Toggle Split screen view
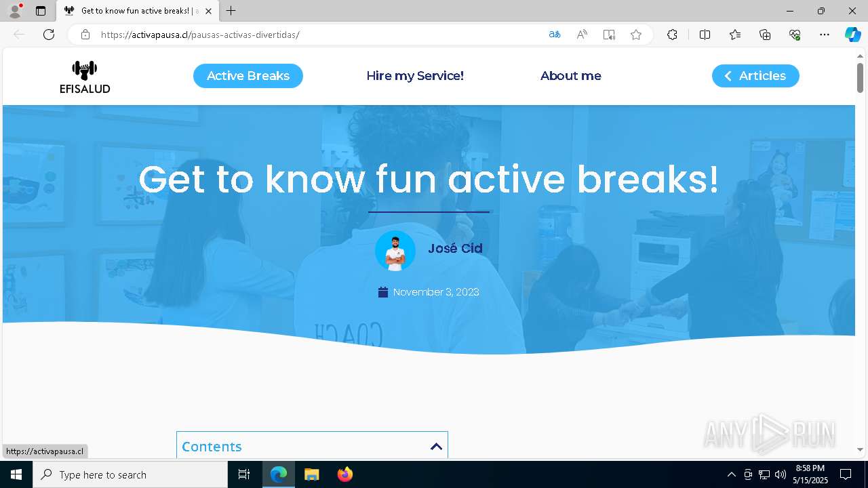 pyautogui.click(x=705, y=35)
